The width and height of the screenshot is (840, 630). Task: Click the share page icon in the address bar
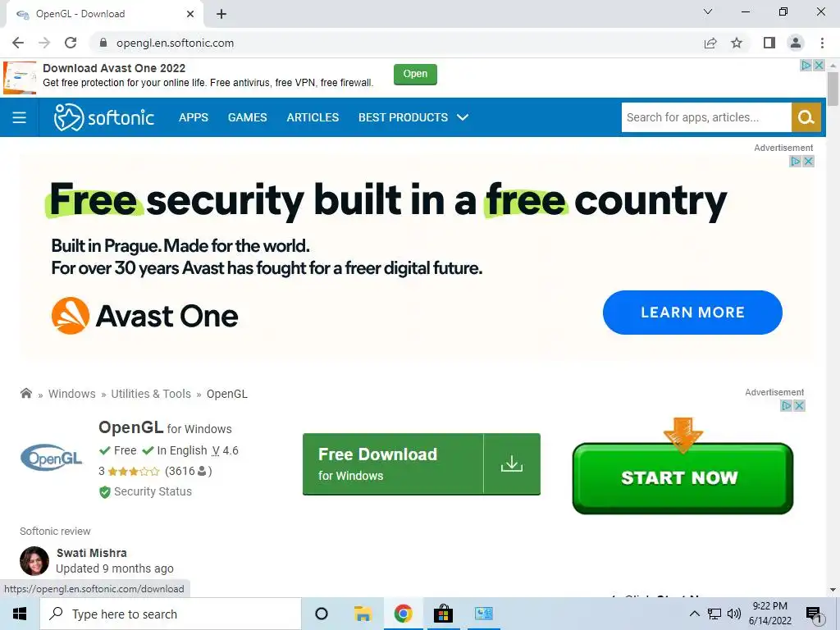coord(710,43)
